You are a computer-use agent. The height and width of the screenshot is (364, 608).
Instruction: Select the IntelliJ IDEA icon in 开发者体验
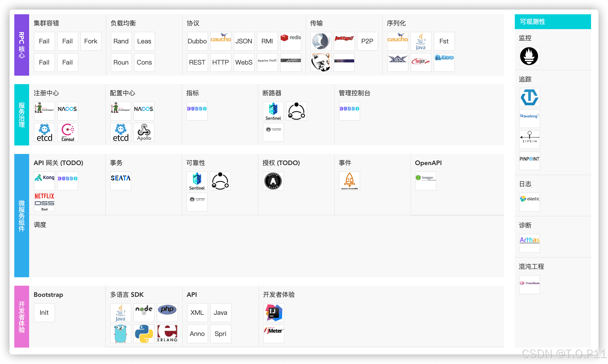[x=274, y=312]
